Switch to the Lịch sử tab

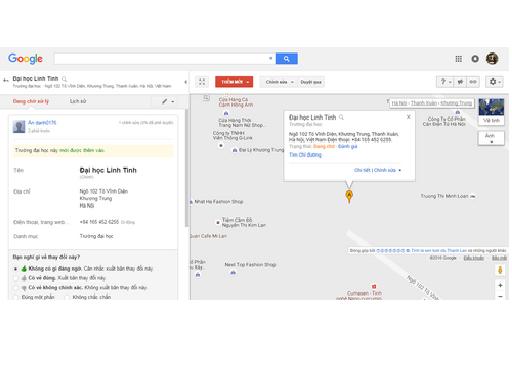(78, 101)
